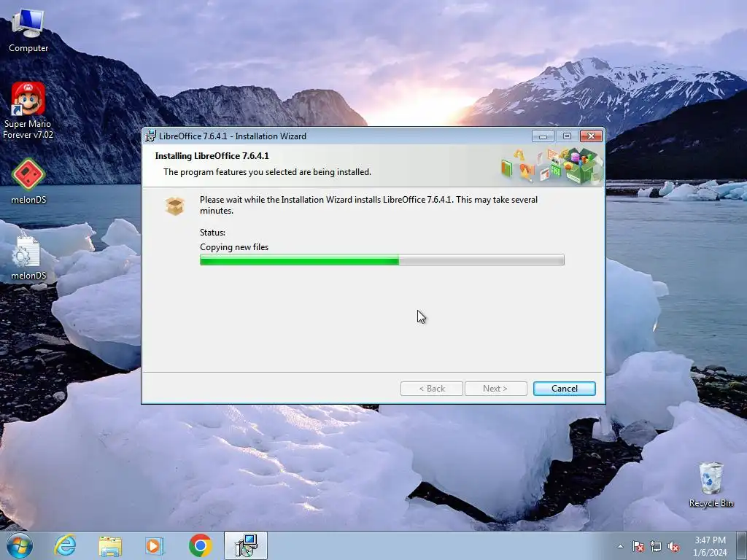This screenshot has height=560, width=747.
Task: Open the Windows Start orb
Action: (x=20, y=545)
